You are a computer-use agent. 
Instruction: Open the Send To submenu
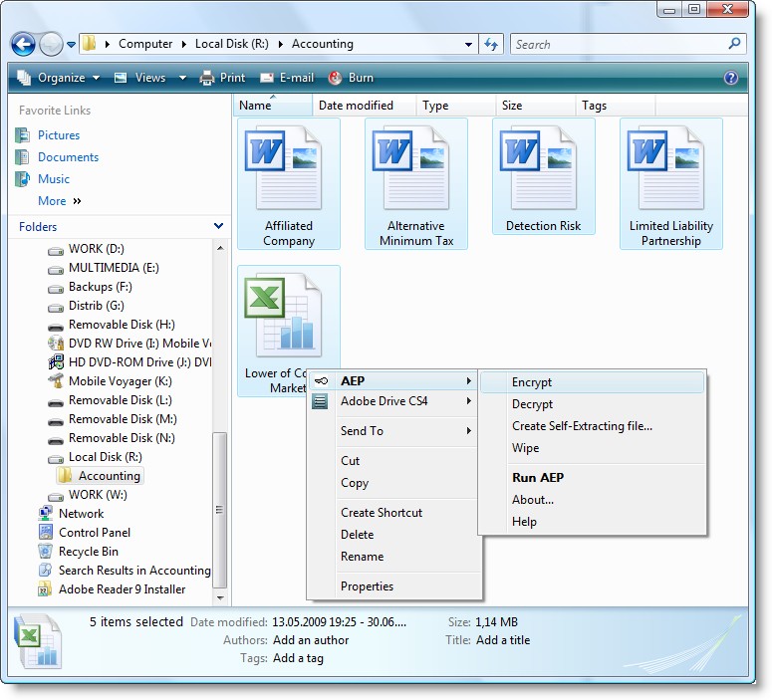tap(362, 431)
